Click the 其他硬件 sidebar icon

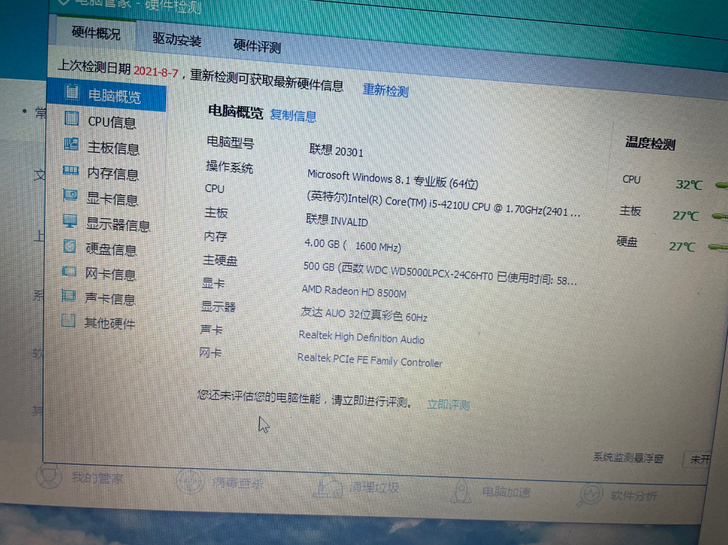(x=68, y=320)
